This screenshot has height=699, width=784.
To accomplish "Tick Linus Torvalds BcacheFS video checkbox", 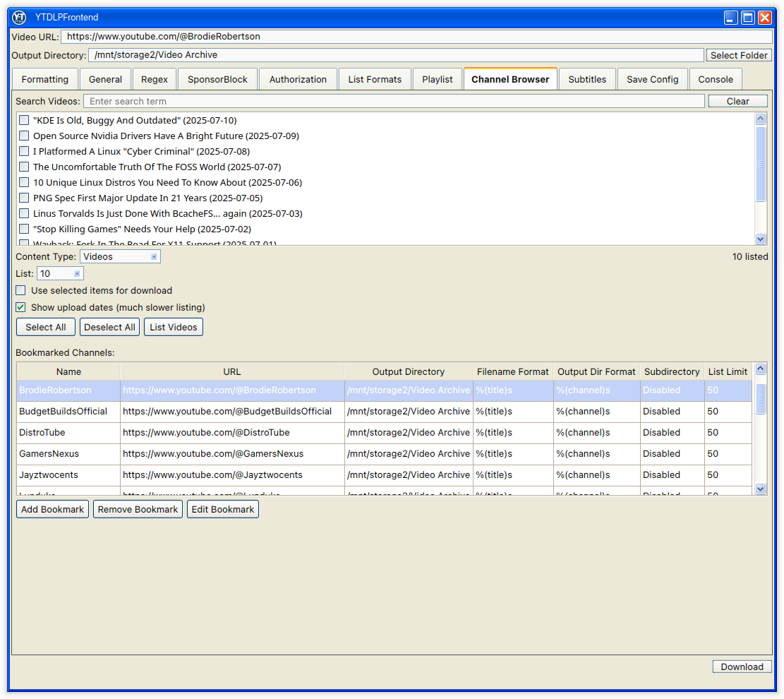I will pyautogui.click(x=24, y=213).
